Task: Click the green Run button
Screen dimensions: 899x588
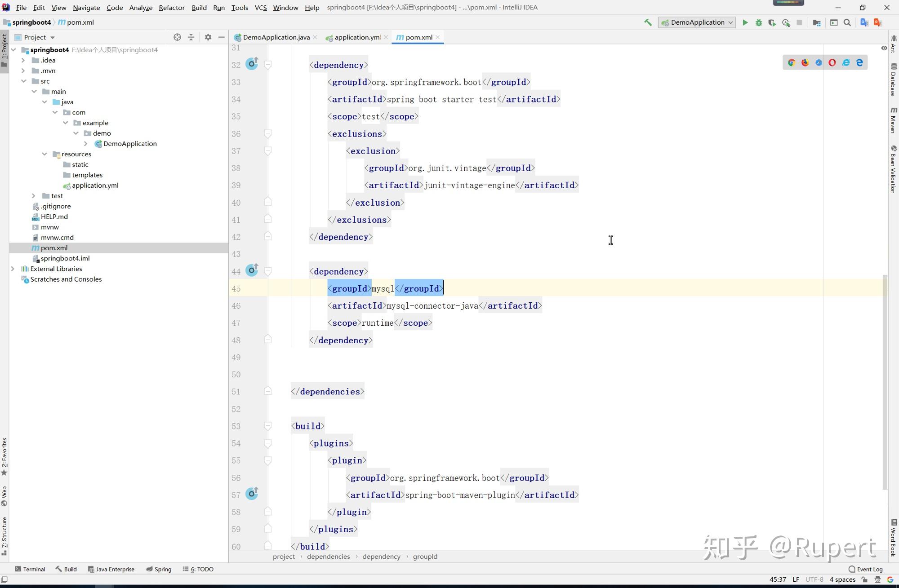Action: tap(745, 22)
